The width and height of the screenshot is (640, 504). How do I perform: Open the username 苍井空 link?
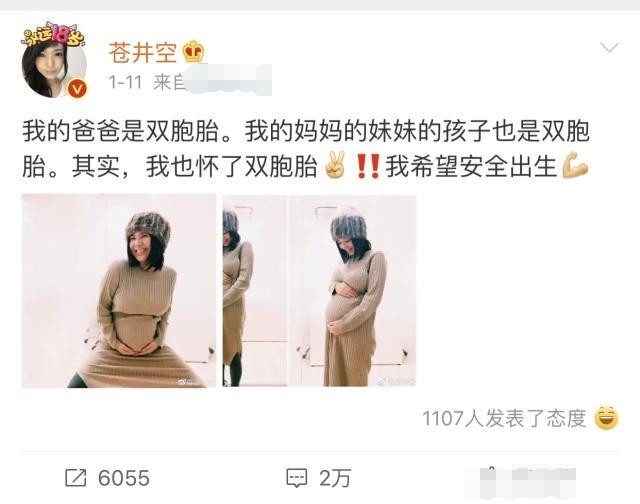point(143,53)
